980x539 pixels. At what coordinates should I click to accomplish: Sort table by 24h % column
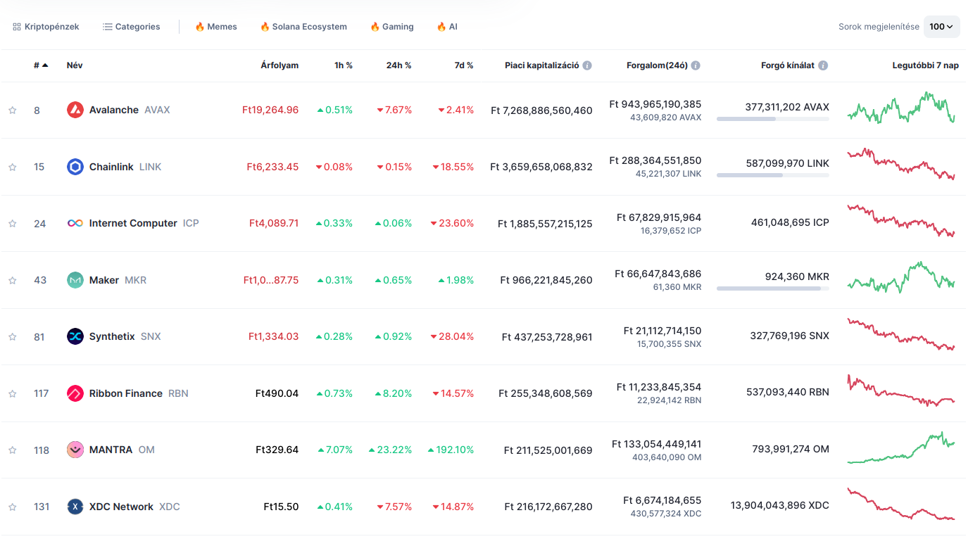click(x=398, y=65)
